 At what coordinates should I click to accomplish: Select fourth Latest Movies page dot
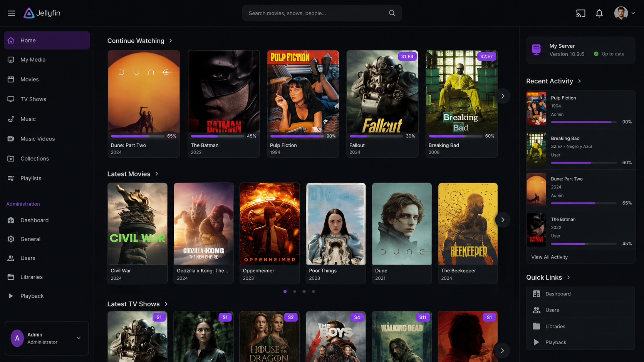coord(314,292)
